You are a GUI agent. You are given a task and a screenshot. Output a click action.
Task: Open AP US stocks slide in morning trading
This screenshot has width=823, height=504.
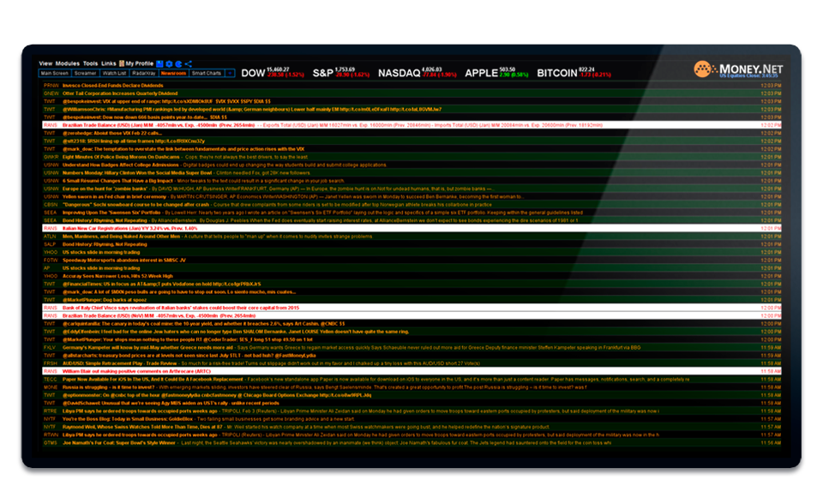click(412, 268)
